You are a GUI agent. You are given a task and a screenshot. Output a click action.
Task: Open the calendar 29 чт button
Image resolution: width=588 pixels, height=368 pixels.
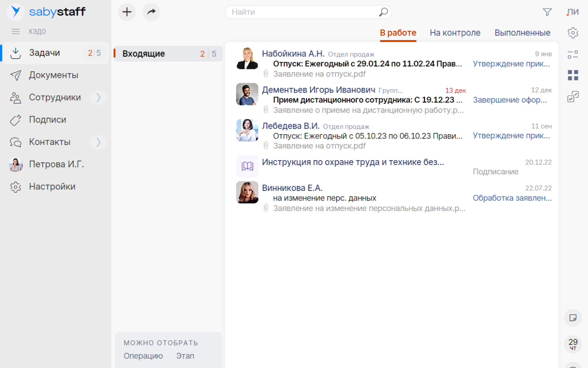tap(573, 344)
